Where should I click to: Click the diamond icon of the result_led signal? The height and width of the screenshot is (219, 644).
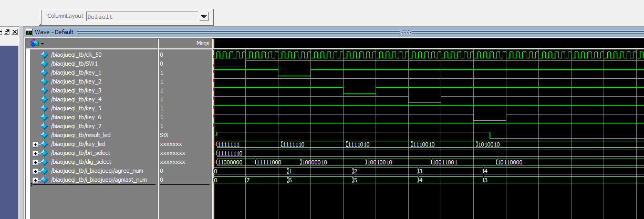click(44, 135)
